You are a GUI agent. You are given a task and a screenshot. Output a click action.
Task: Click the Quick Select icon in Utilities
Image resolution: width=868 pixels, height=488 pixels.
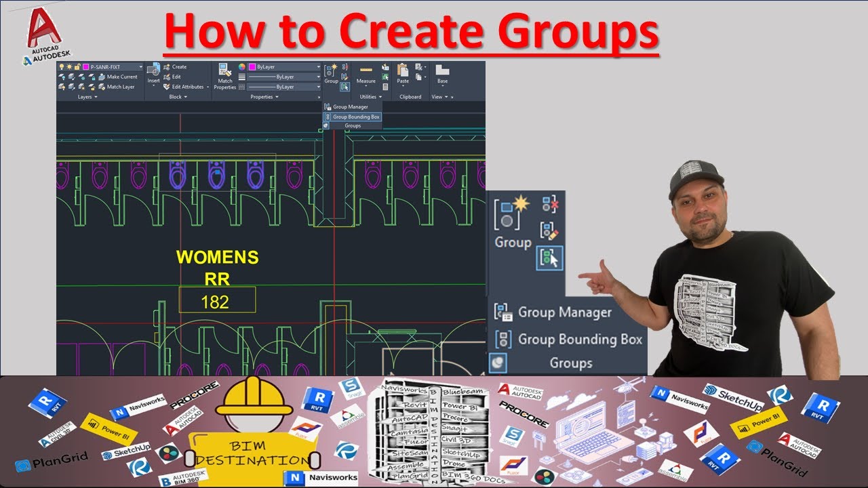pos(385,67)
